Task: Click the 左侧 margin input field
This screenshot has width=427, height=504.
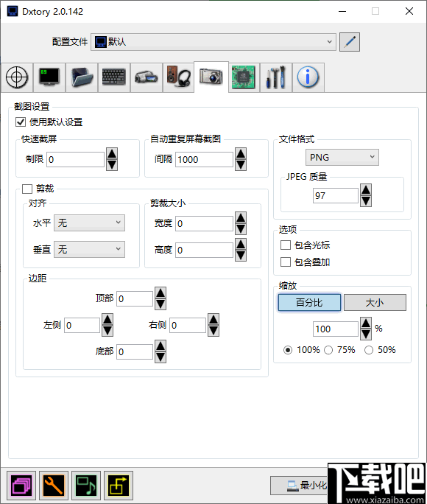Action: tap(82, 325)
